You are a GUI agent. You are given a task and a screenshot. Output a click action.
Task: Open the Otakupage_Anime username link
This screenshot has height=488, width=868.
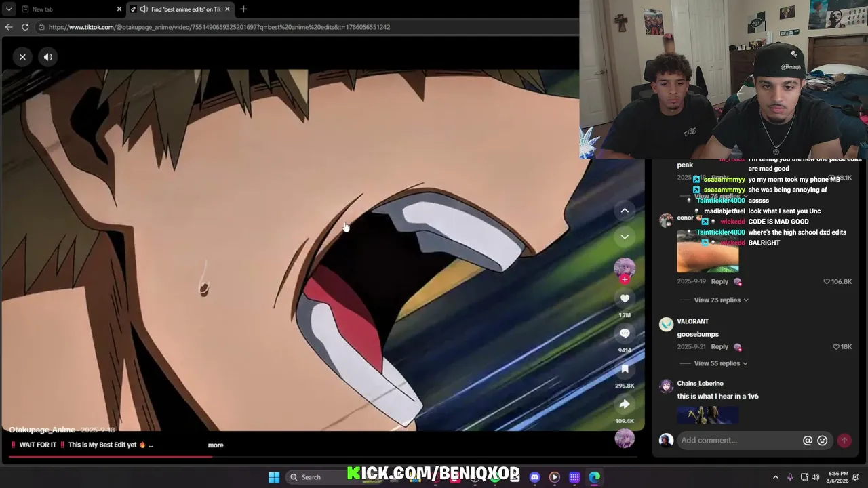coord(42,430)
